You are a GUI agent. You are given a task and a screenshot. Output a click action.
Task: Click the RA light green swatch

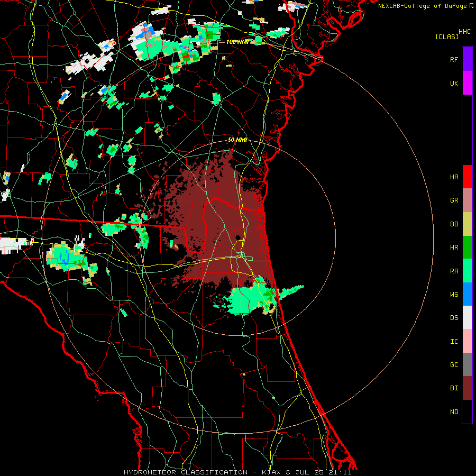point(467,271)
